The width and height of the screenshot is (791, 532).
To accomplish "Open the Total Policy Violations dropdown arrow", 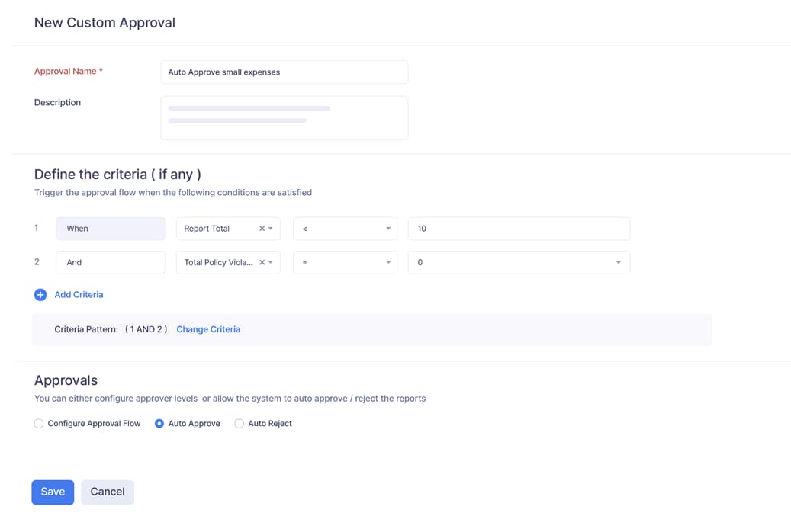I will pyautogui.click(x=272, y=262).
